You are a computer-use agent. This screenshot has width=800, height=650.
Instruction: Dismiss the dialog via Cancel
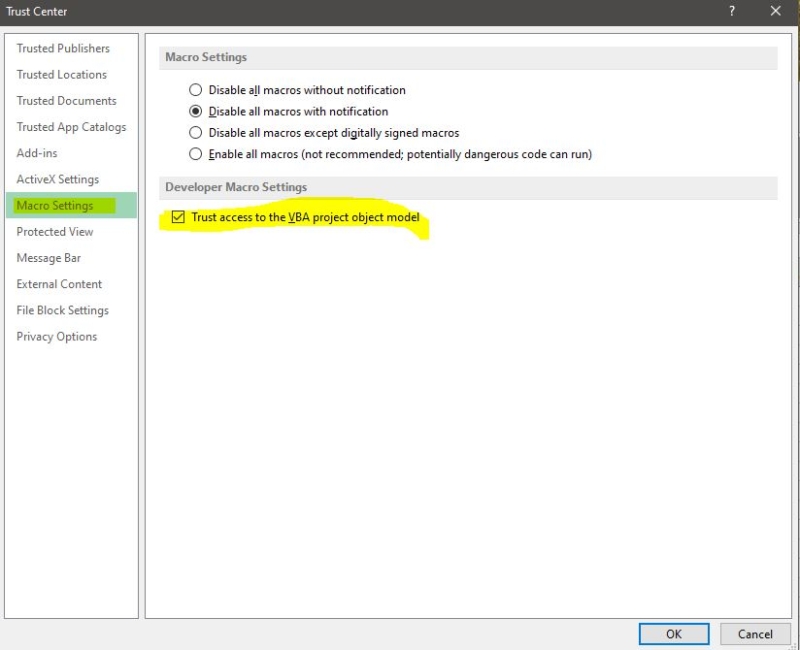coord(755,634)
